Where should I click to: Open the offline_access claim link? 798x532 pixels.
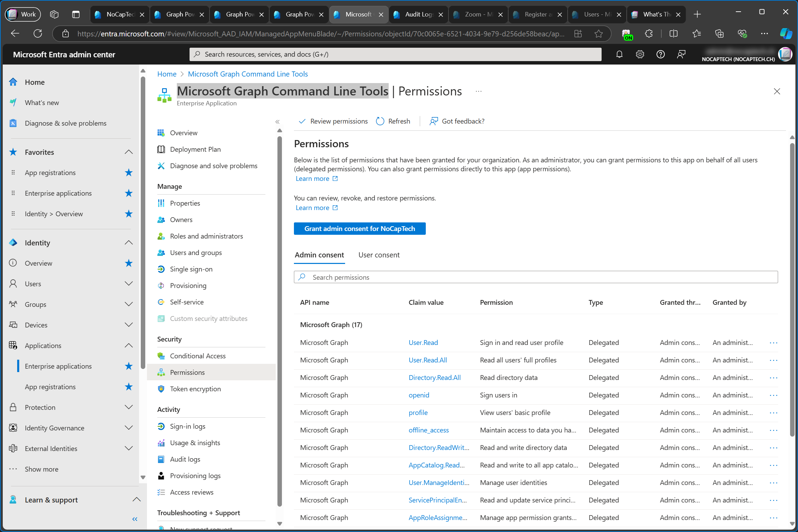[429, 430]
